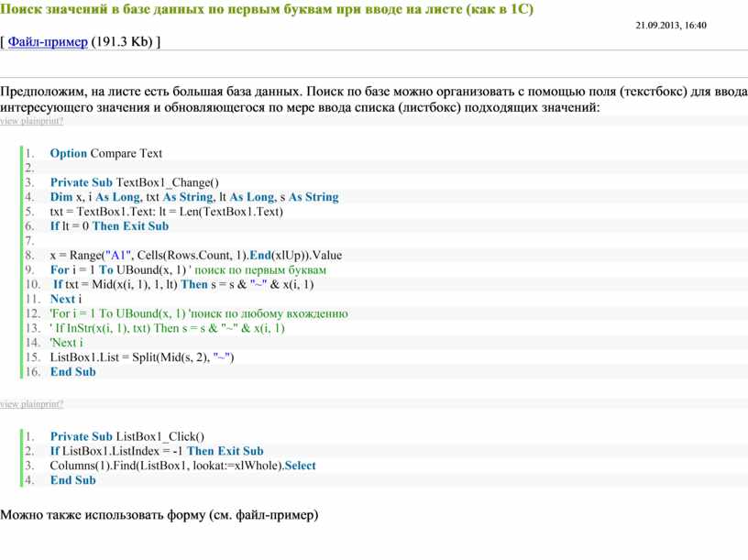Click commented line ' If InStr(x(i, 1), txt)
Screen dimensions: 748x560
(x=168, y=328)
